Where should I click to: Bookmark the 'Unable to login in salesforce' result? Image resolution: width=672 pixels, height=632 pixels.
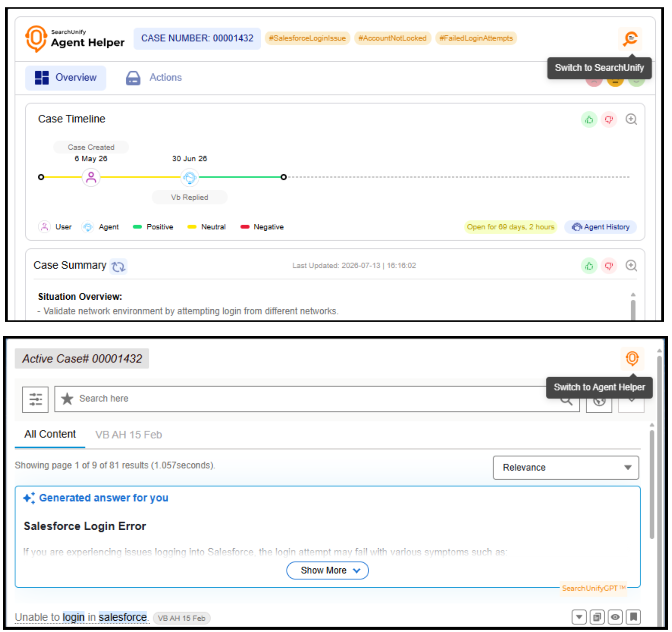click(634, 618)
